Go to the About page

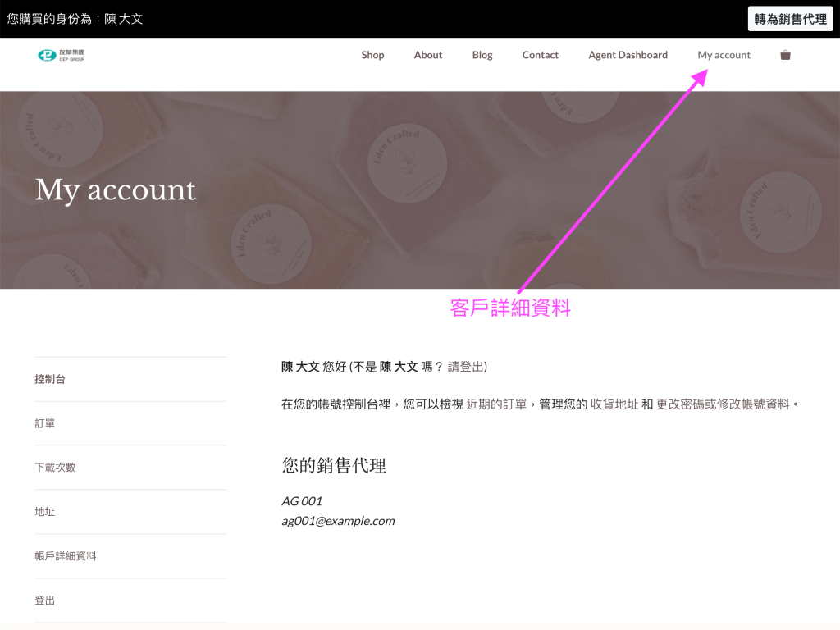point(427,55)
